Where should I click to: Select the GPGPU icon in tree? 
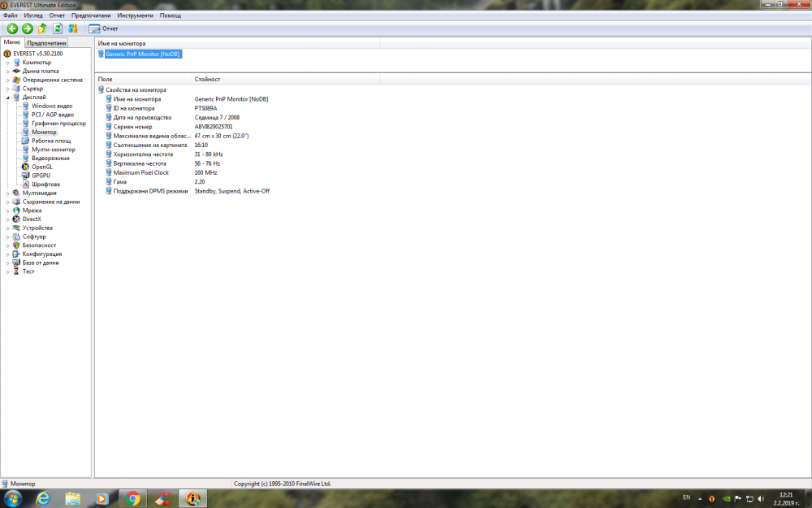coord(25,176)
